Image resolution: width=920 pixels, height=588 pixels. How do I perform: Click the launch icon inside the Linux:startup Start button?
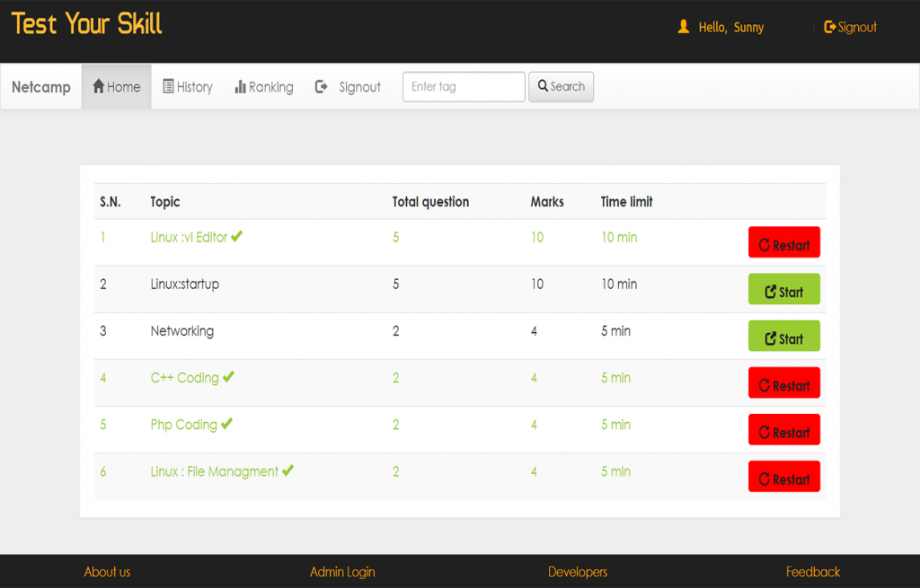[770, 289]
